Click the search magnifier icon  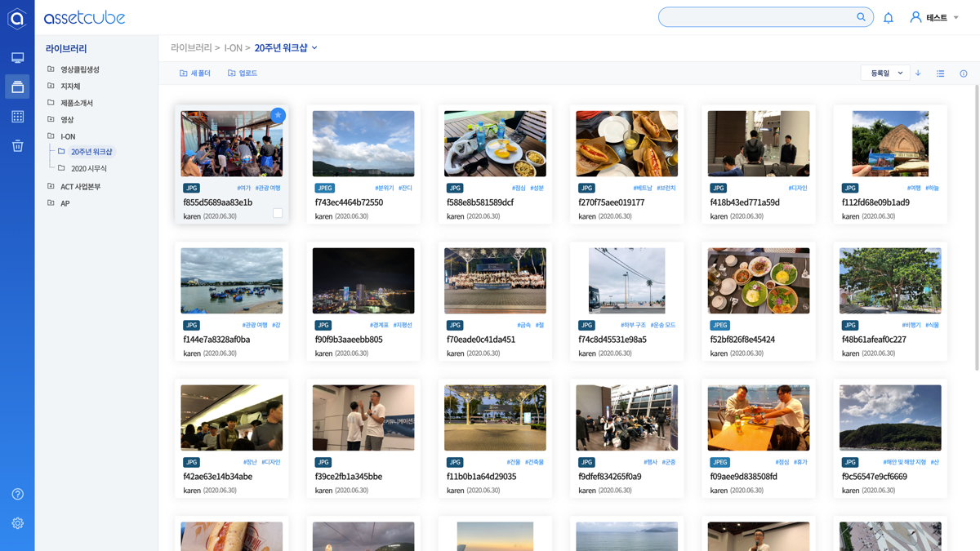pos(861,17)
